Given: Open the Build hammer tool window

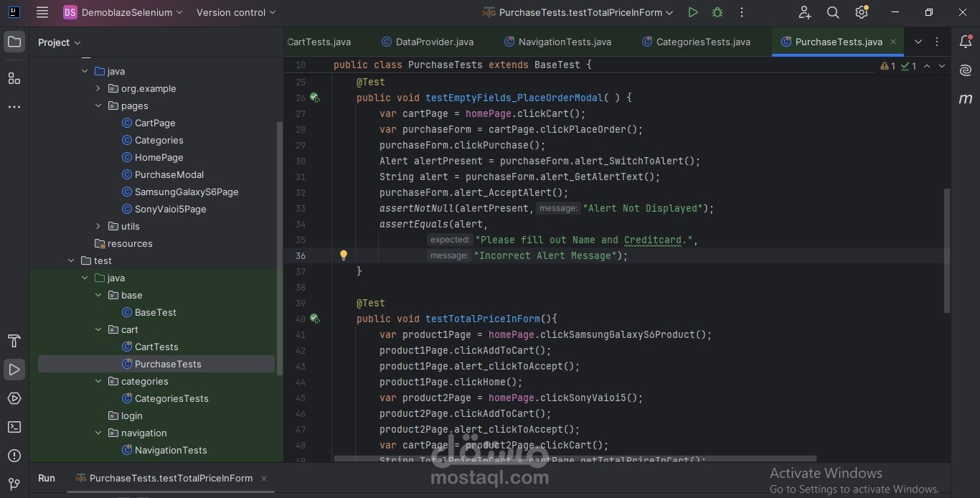Looking at the screenshot, I should tap(14, 341).
